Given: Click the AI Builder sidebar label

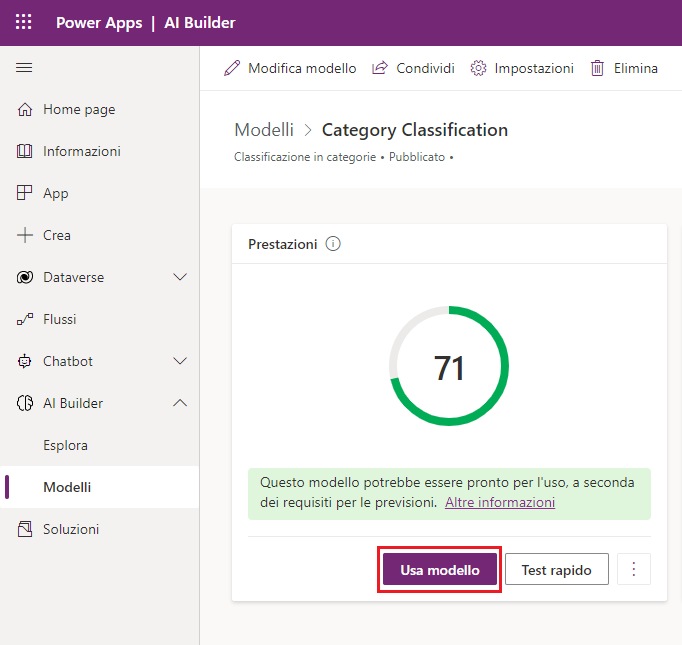Looking at the screenshot, I should pos(73,404).
